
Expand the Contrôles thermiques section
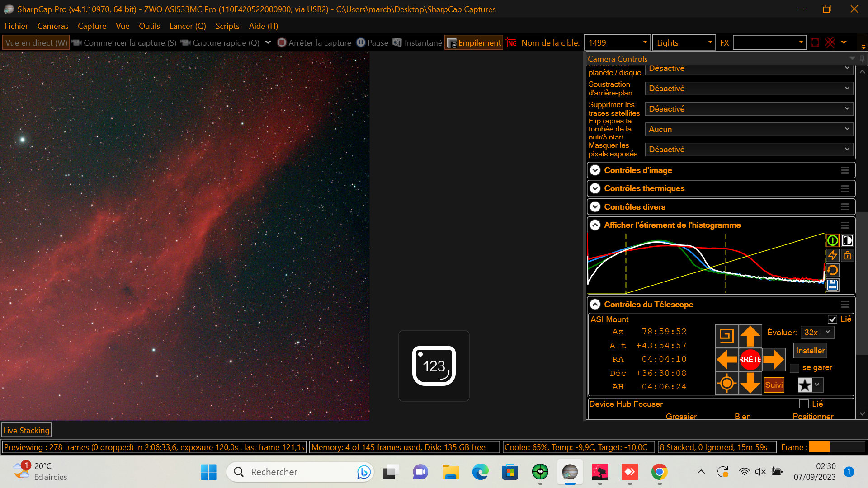(x=595, y=188)
